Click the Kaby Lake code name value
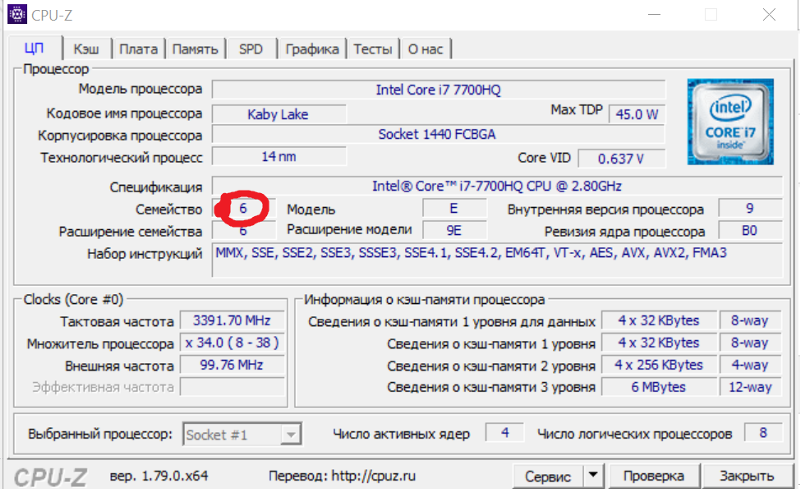The width and height of the screenshot is (800, 489). tap(279, 114)
